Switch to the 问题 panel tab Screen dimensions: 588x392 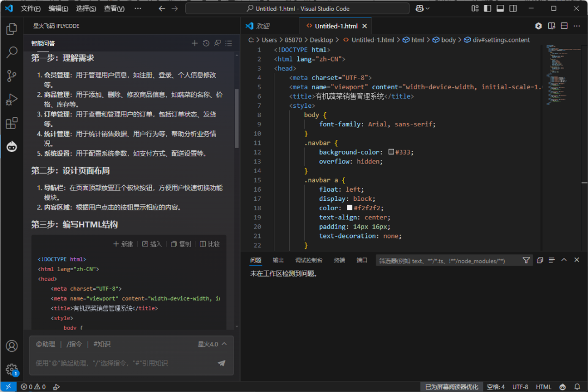(256, 260)
